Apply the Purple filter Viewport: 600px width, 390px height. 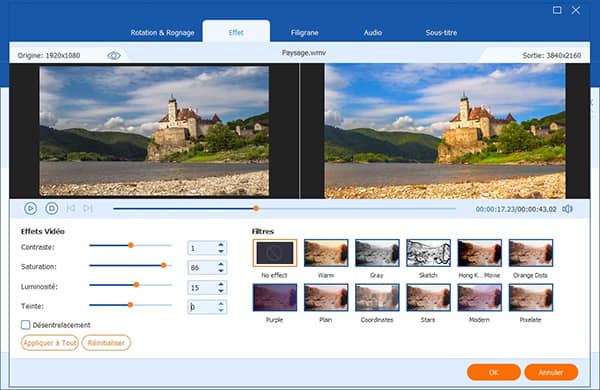275,297
